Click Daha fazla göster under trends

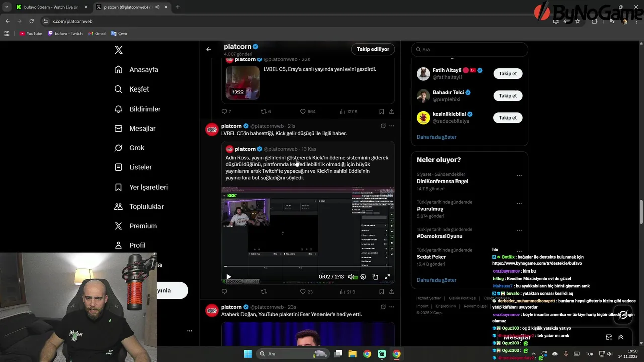tap(436, 280)
